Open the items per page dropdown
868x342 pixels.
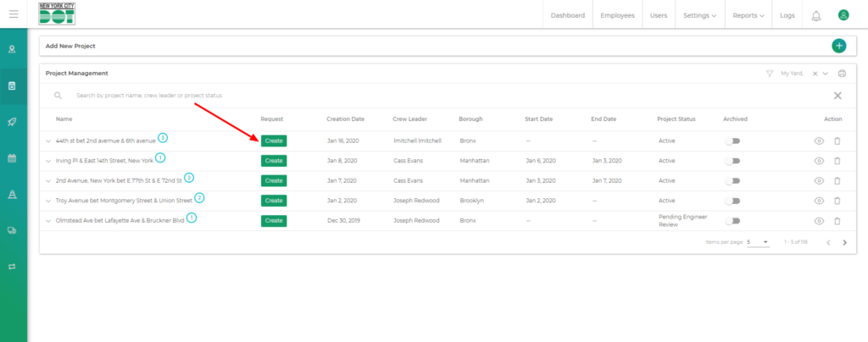756,242
